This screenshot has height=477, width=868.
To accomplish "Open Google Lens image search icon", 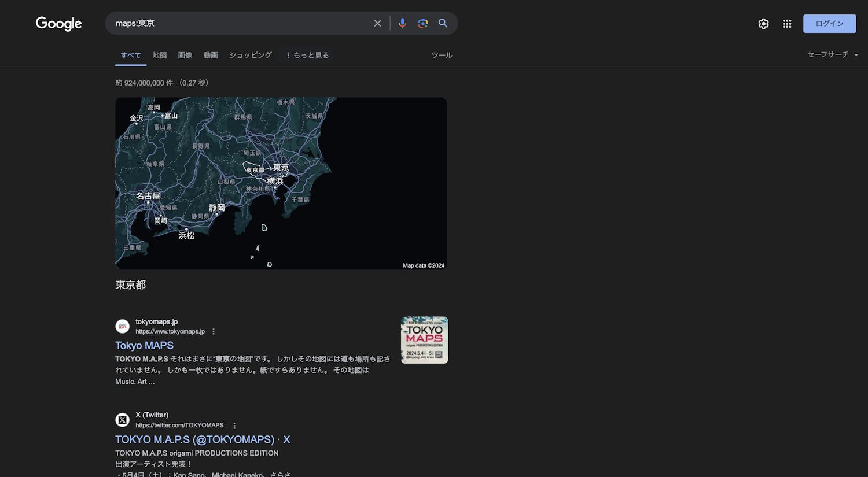I will [423, 23].
